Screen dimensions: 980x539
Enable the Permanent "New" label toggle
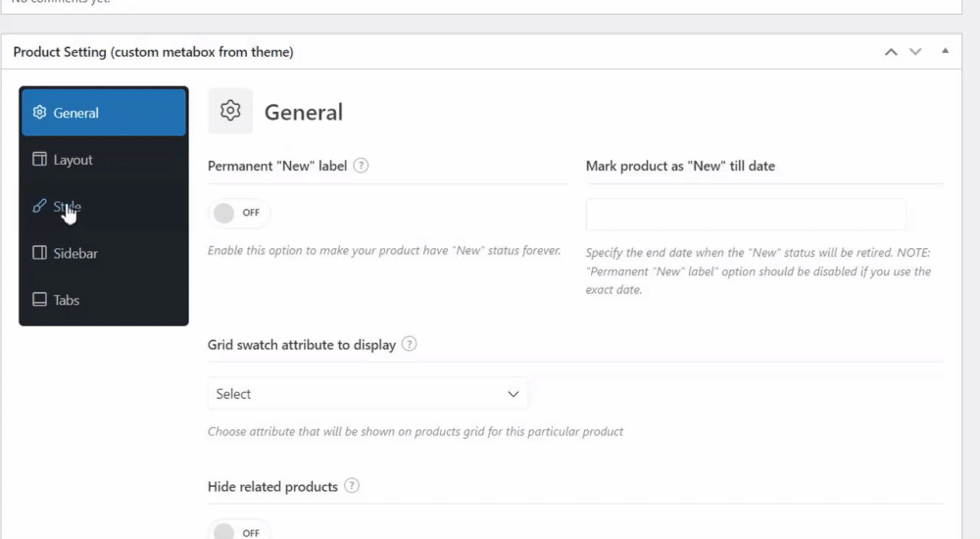coord(239,213)
